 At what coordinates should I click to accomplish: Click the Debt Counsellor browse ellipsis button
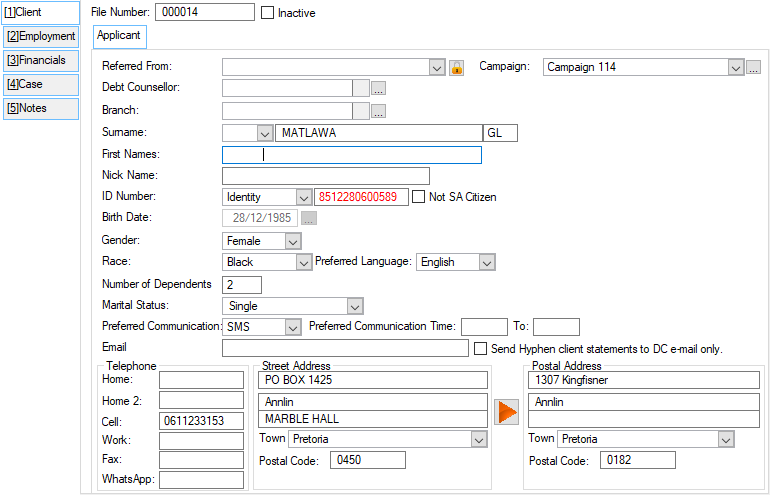pos(378,89)
